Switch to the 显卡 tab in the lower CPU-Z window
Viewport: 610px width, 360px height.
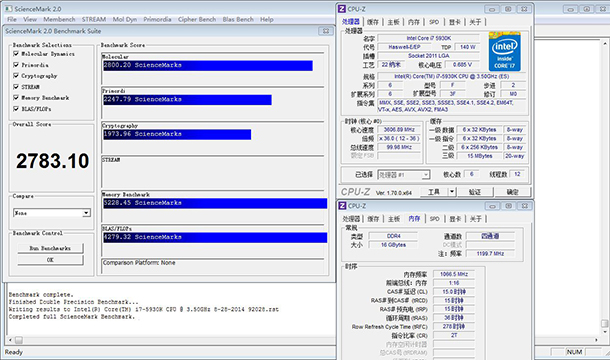(x=455, y=219)
